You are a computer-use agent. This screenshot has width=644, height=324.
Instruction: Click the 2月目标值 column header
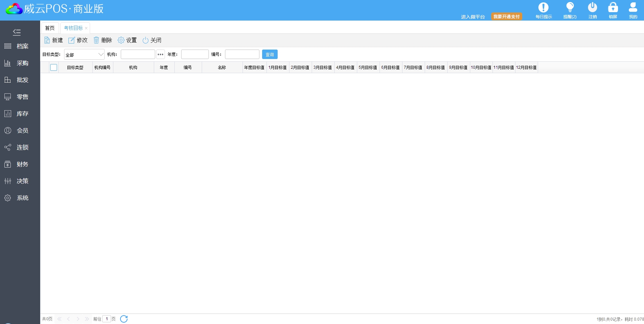[x=300, y=67]
